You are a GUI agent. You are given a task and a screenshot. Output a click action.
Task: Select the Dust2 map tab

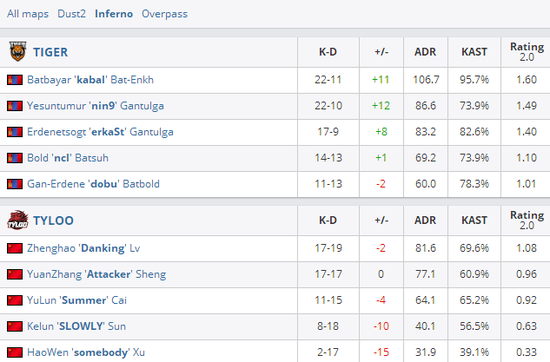click(72, 14)
